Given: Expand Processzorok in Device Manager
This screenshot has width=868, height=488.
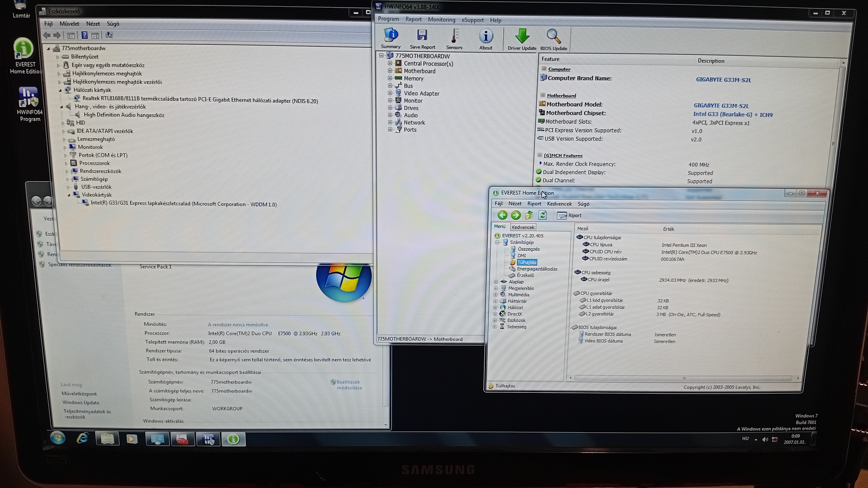Looking at the screenshot, I should click(66, 163).
